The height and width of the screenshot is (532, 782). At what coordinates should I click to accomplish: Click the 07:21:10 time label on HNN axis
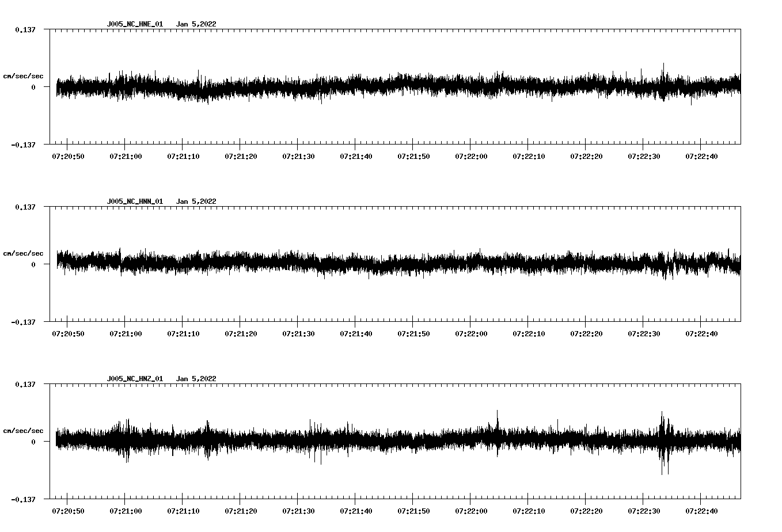(183, 334)
